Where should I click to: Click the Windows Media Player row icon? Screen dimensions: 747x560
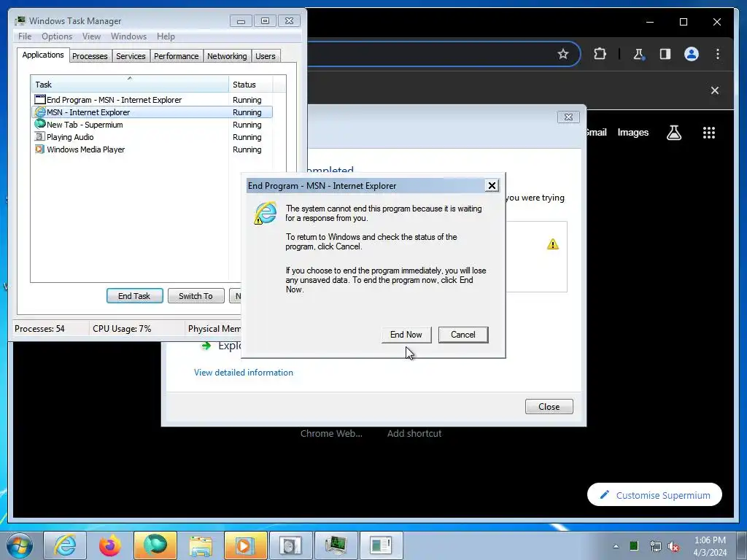point(40,149)
